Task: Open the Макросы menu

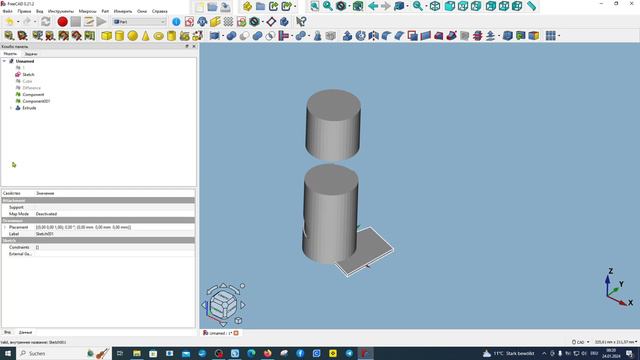Action: [x=87, y=11]
